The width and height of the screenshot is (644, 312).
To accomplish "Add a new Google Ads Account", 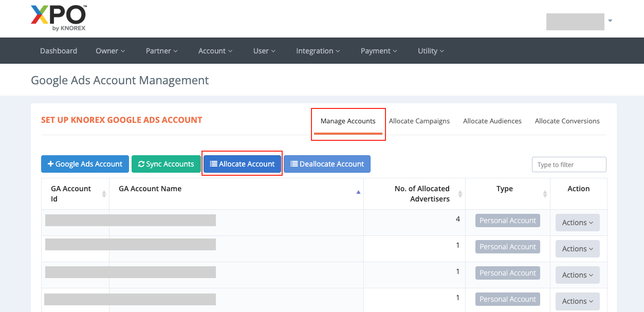I will coord(85,164).
